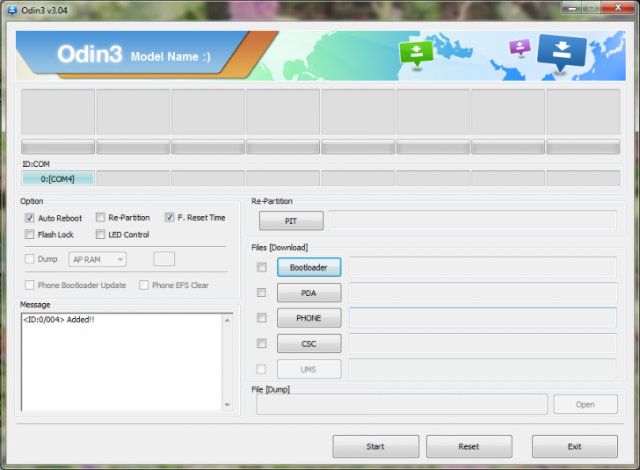Click the Bootloader file path field

(483, 267)
